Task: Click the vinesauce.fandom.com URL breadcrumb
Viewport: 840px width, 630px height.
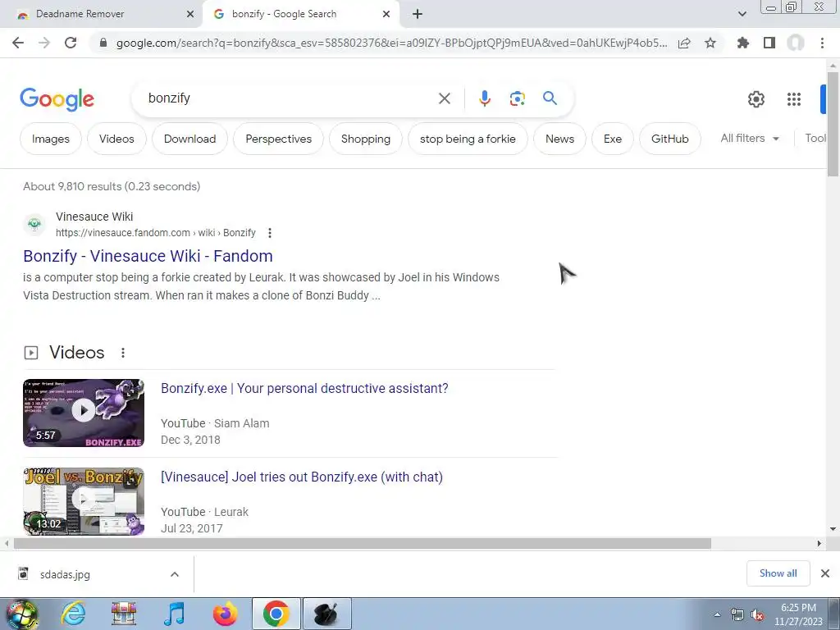Action: (155, 233)
